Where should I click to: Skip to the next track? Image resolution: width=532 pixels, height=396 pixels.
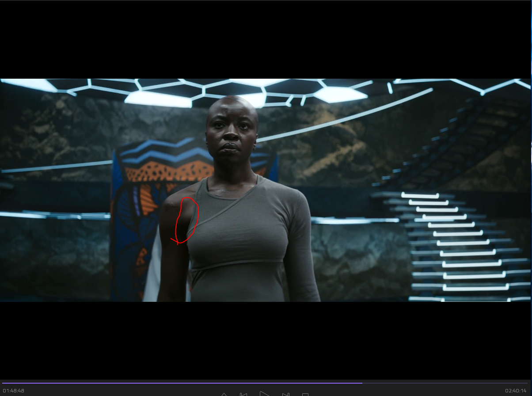[286, 394]
